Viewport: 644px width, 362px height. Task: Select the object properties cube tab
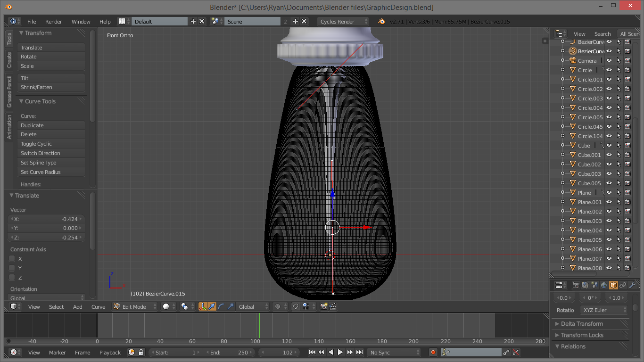tap(613, 285)
